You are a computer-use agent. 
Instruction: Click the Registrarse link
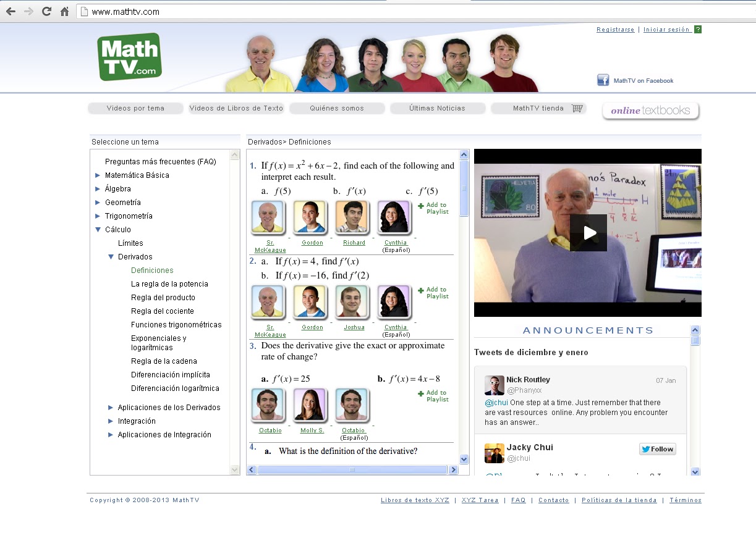pyautogui.click(x=615, y=29)
